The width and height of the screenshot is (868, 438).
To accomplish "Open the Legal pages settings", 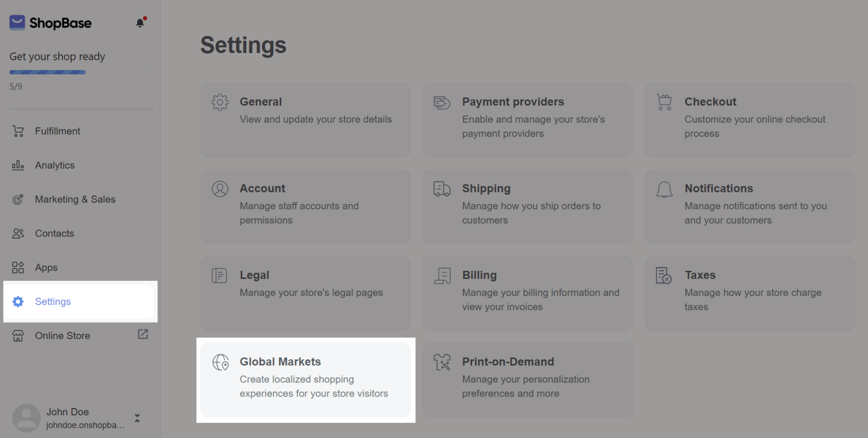I will tap(305, 293).
